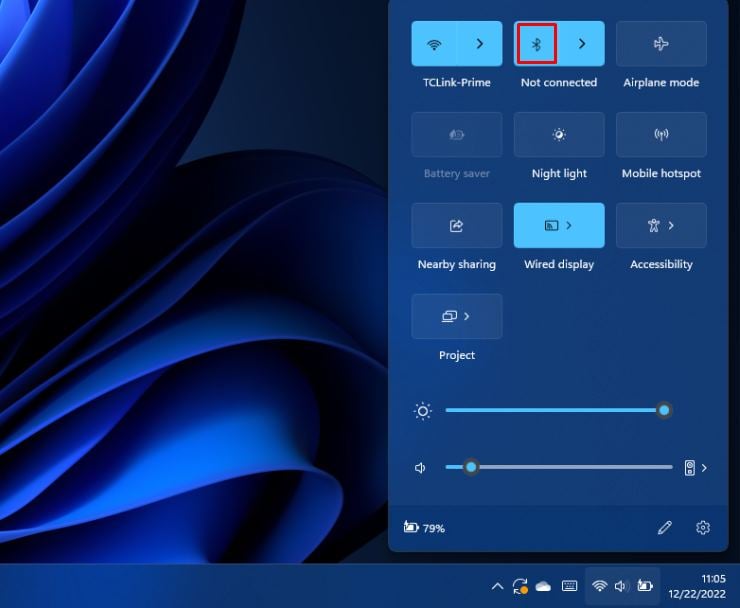Open Settings via the gear icon

coord(703,528)
